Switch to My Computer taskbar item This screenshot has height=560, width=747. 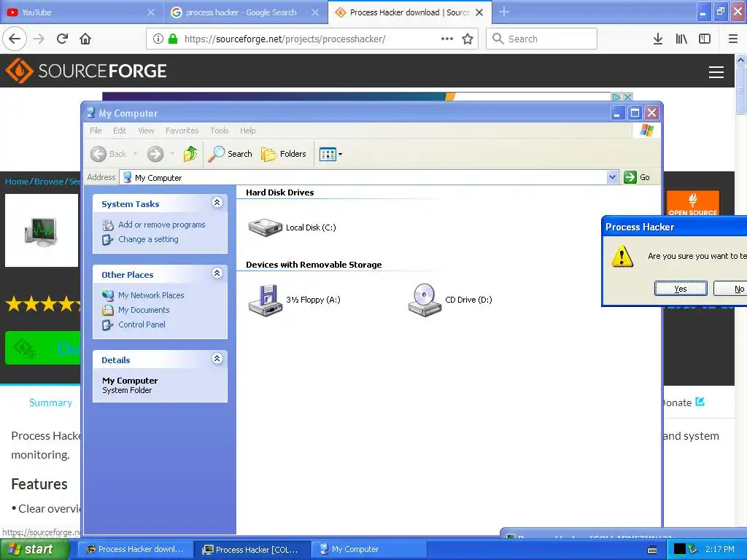tap(369, 549)
